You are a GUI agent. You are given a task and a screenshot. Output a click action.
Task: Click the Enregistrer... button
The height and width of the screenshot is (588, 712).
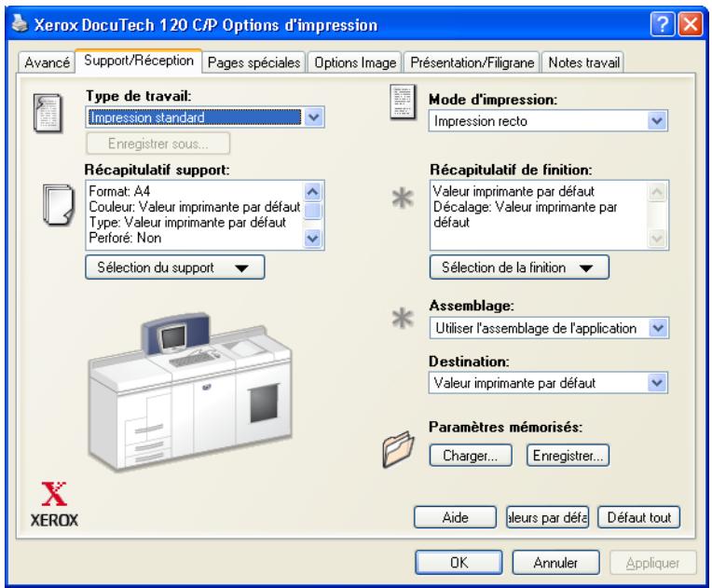point(568,456)
